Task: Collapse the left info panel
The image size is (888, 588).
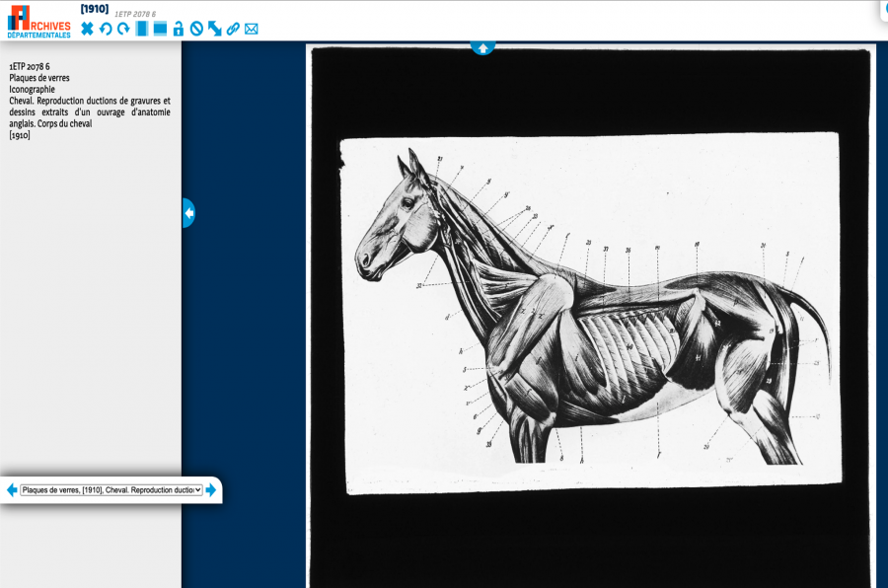Action: (x=188, y=213)
